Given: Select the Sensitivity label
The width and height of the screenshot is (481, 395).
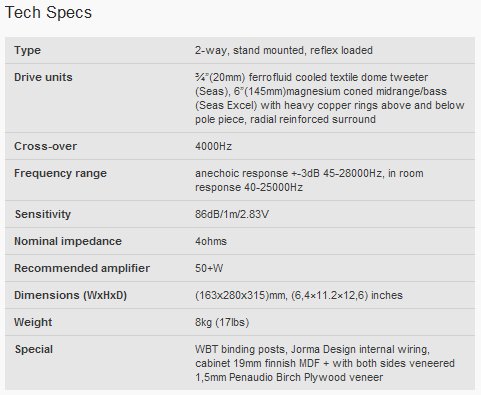Looking at the screenshot, I should [x=43, y=214].
